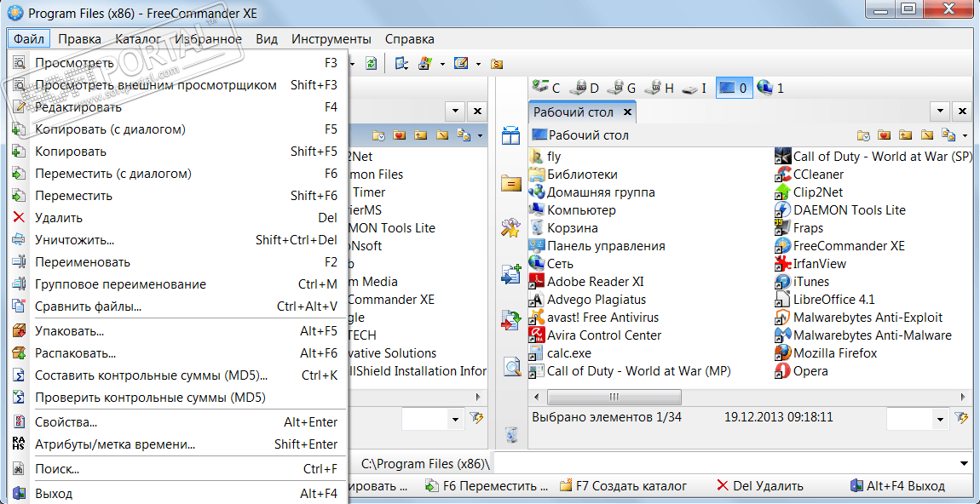The image size is (980, 504).
Task: Select Удалить menu entry
Action: coord(176,218)
